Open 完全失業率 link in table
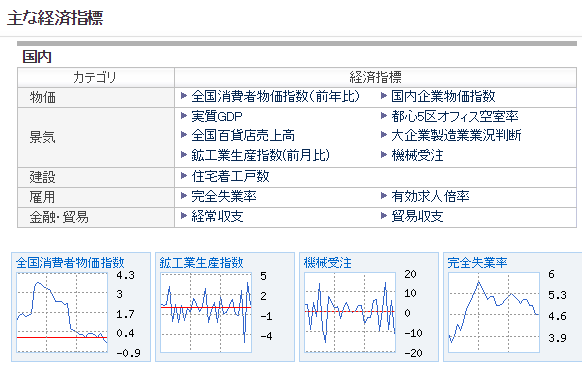582x377 pixels. tap(224, 196)
